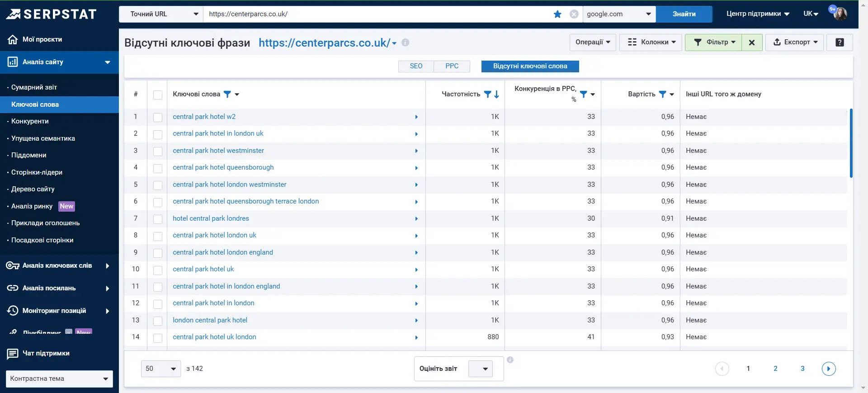
Task: Filter the Частотність column
Action: (x=487, y=94)
